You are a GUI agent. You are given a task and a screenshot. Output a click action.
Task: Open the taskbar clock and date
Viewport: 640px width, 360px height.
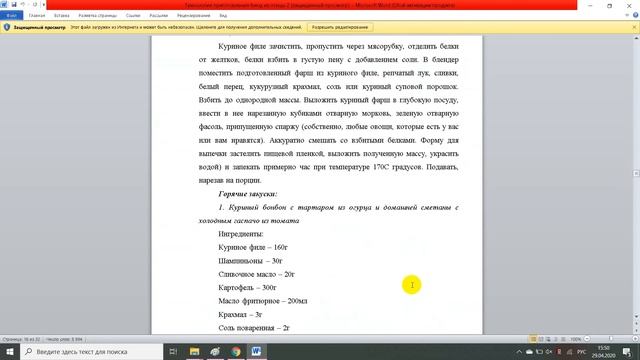tap(603, 351)
